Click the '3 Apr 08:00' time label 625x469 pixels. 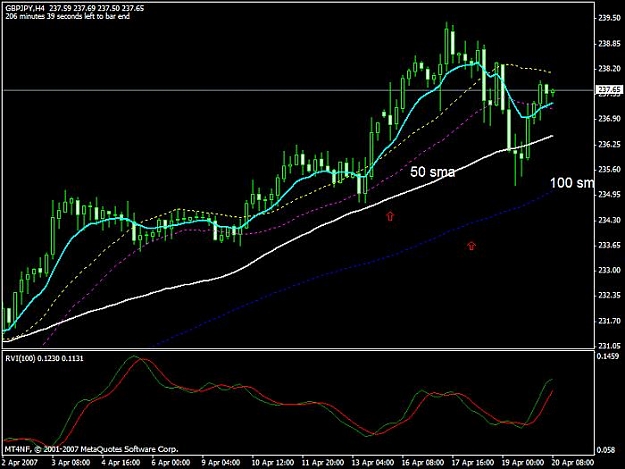70,463
